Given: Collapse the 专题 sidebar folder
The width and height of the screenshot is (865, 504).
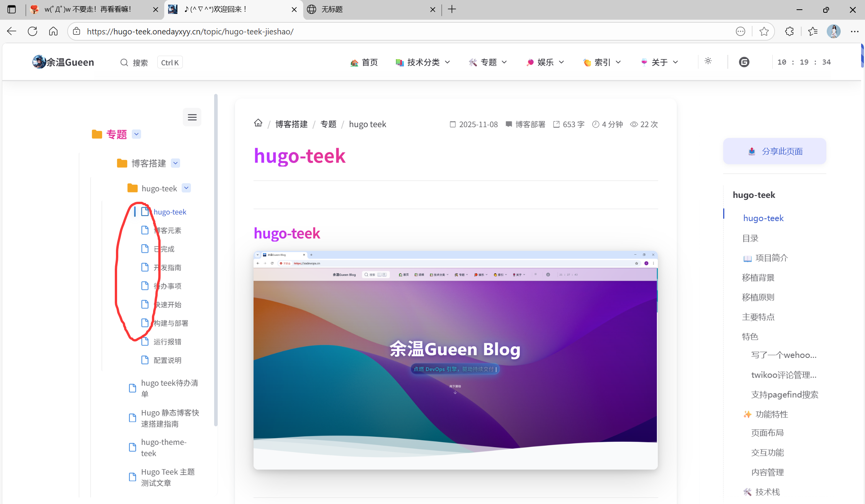Looking at the screenshot, I should click(136, 134).
